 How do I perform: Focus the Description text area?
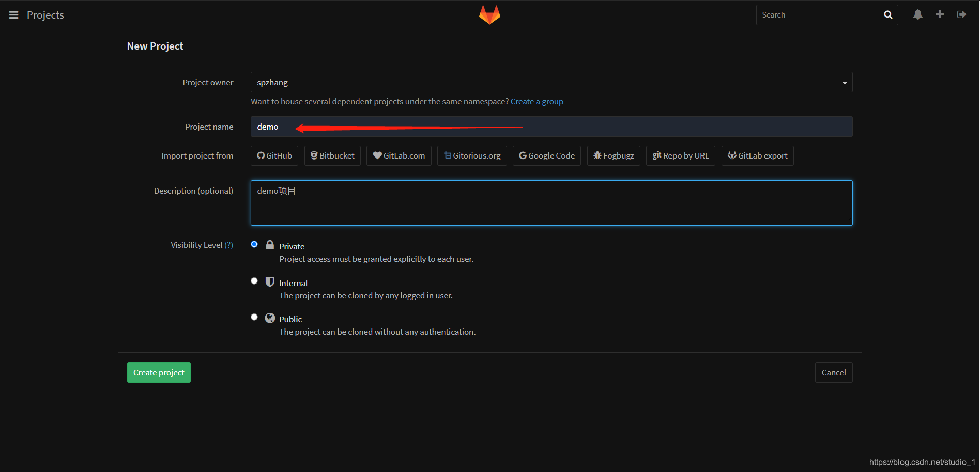(552, 203)
